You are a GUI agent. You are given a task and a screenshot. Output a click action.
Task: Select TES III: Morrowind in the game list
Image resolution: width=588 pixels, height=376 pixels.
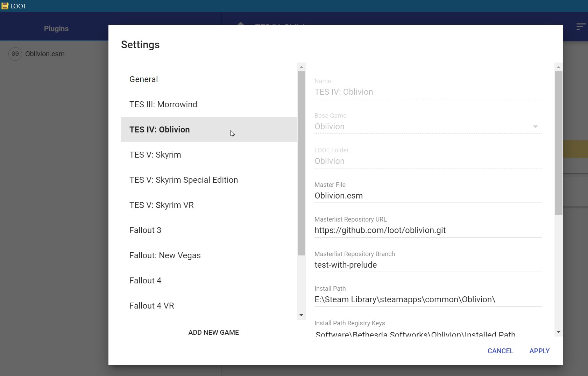pos(163,104)
